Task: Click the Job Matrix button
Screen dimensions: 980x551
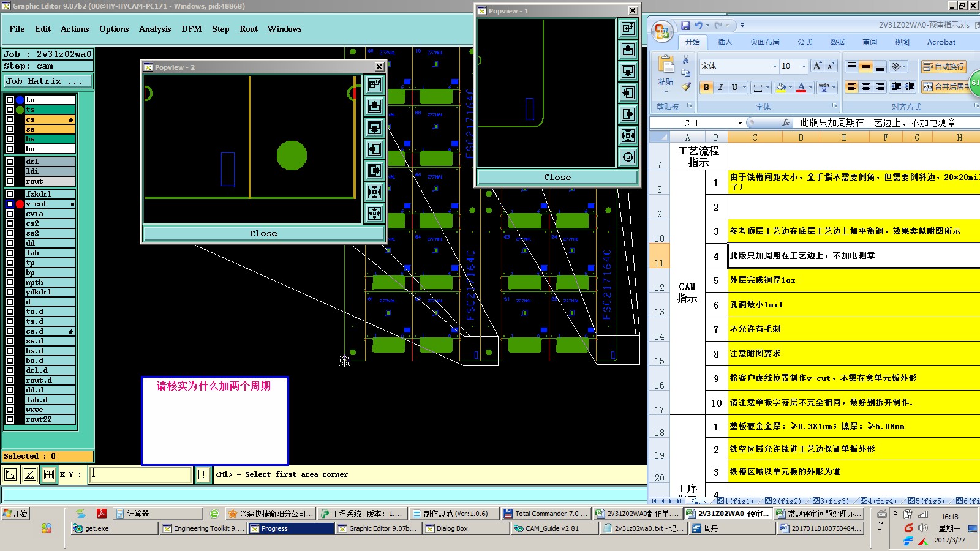Action: [x=48, y=81]
